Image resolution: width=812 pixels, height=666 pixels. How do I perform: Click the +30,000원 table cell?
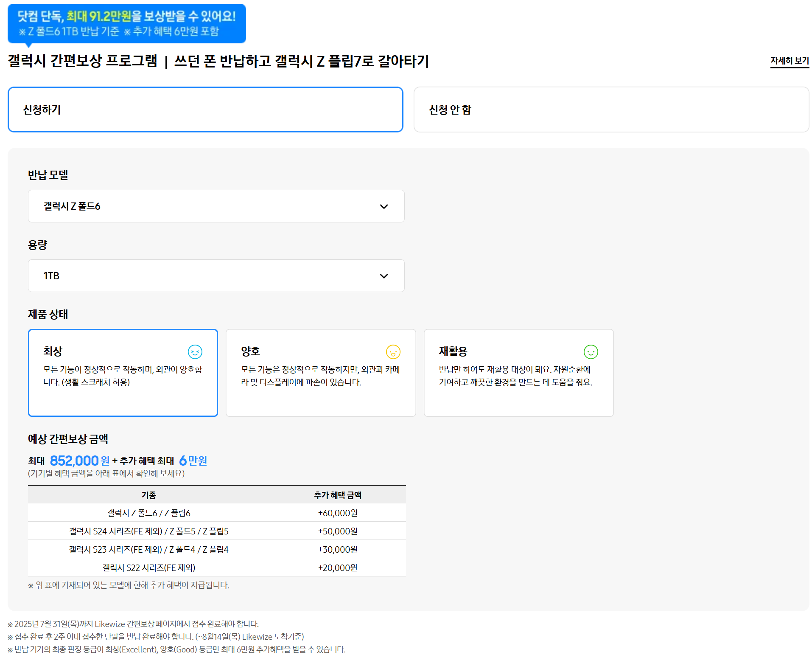(338, 550)
